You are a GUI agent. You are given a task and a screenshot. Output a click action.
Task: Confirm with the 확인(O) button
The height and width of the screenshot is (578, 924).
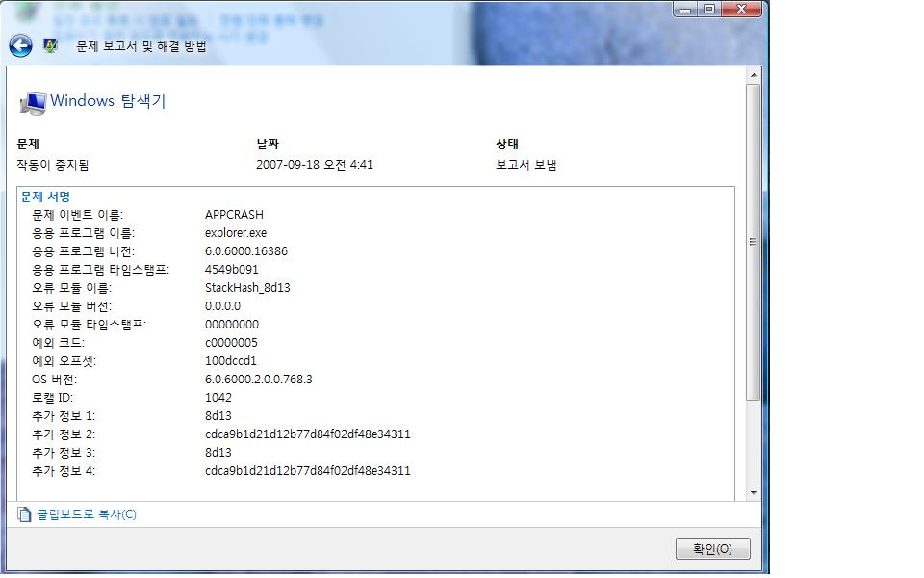712,548
